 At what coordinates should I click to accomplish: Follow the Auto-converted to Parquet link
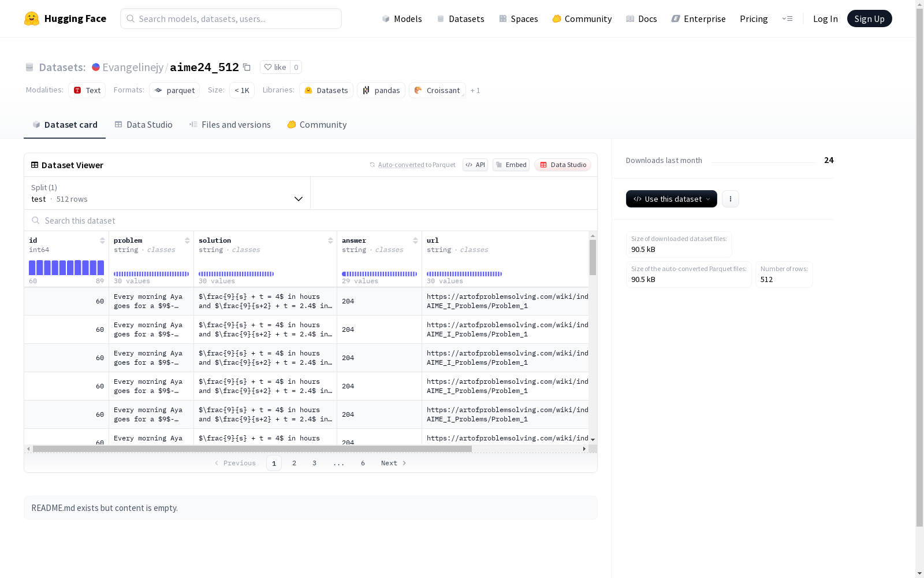(x=417, y=165)
